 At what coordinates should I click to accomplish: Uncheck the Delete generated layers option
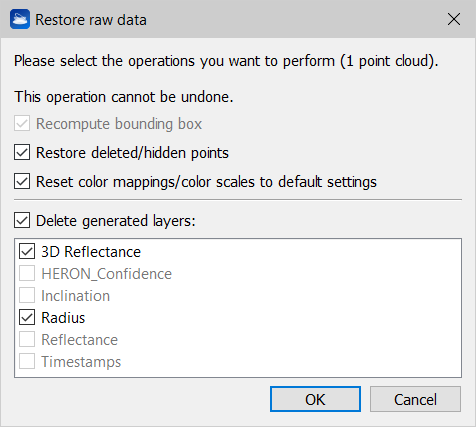[x=22, y=221]
